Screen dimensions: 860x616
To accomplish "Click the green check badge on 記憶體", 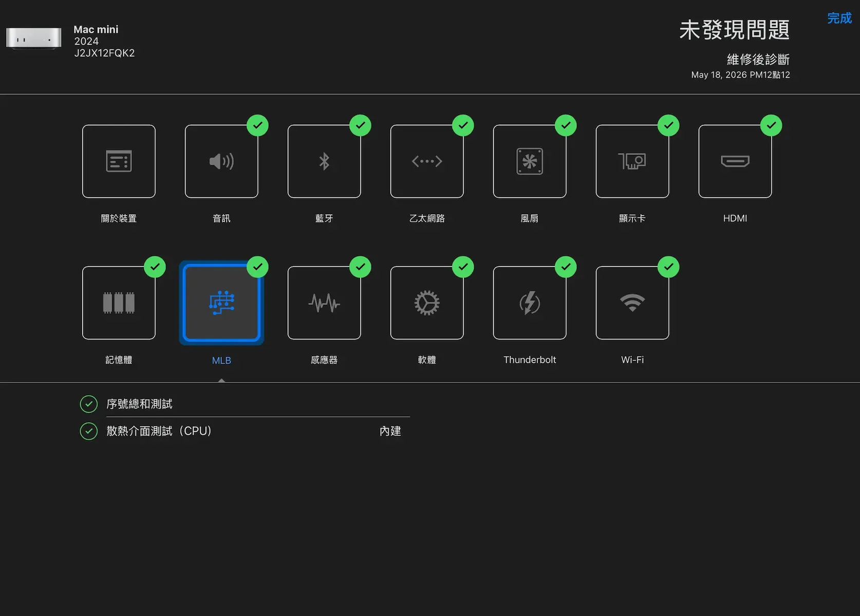I will pos(155,267).
